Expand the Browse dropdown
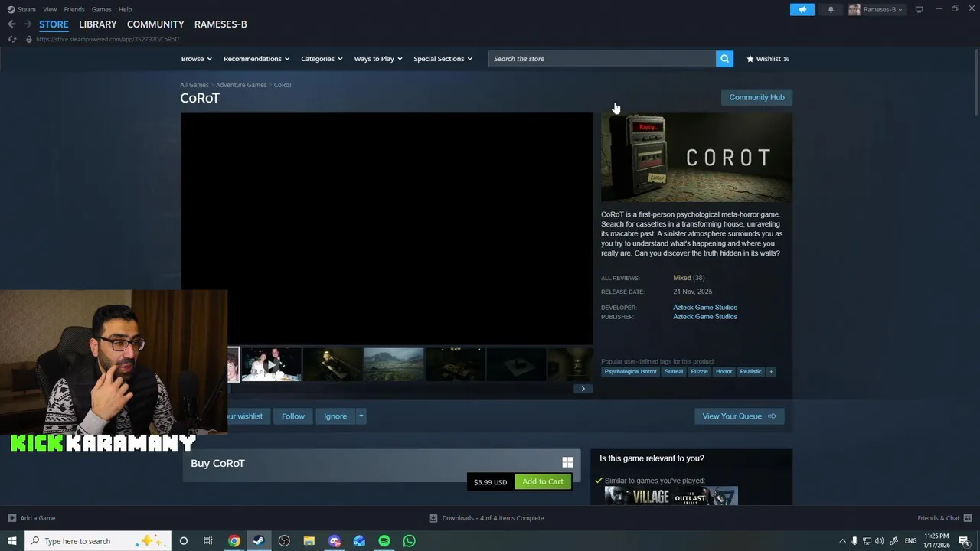 tap(196, 59)
